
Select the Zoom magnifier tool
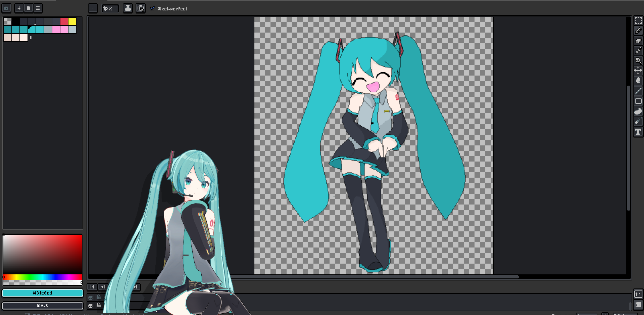coord(638,61)
